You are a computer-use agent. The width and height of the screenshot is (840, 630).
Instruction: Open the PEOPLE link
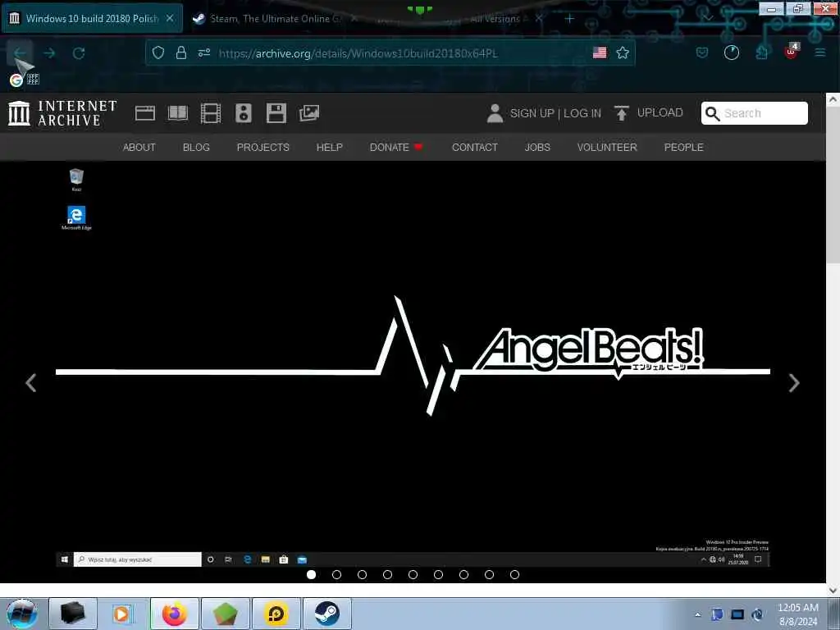click(x=683, y=148)
